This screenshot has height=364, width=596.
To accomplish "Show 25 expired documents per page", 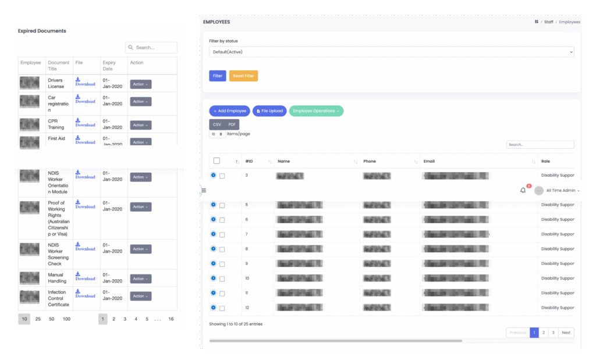I will coord(38,319).
